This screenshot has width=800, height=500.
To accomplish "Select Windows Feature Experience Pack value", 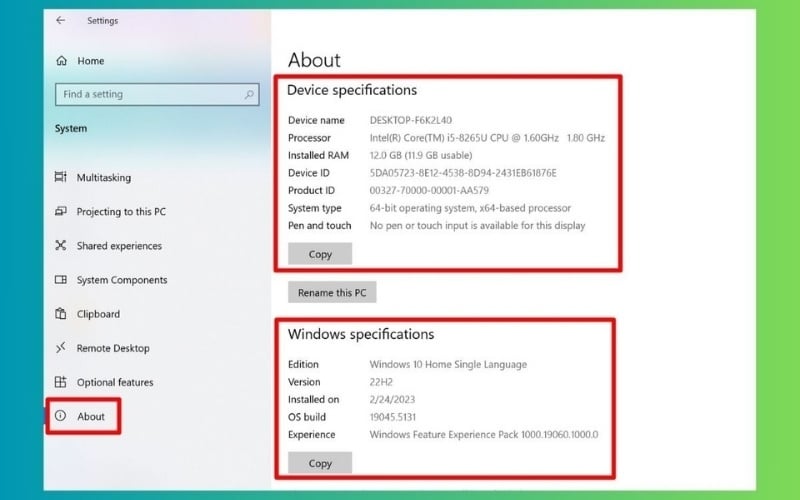I will click(x=484, y=435).
